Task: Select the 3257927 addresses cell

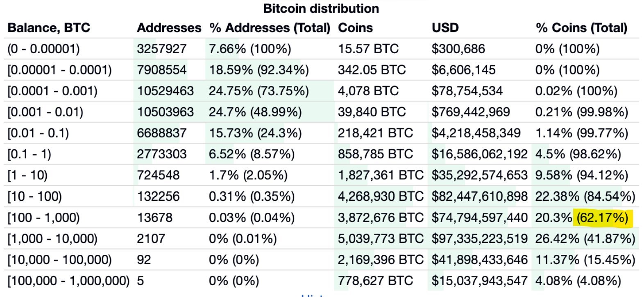Action: coord(162,49)
